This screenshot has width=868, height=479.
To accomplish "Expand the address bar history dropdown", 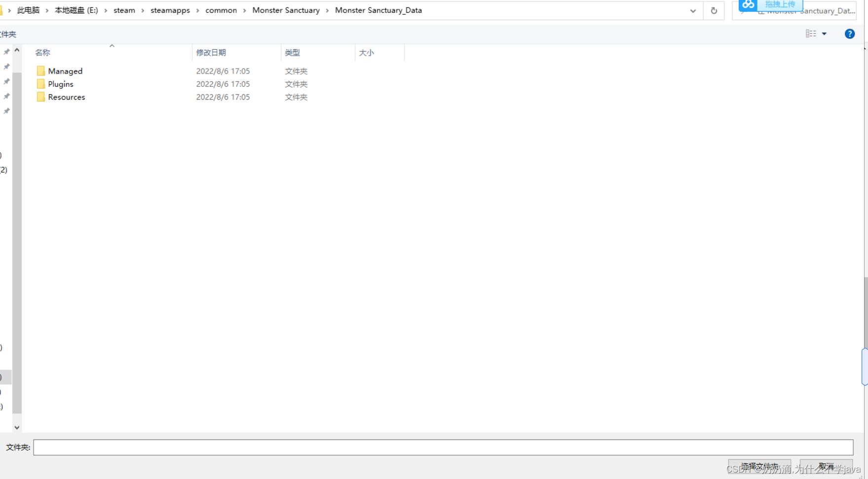I will (x=693, y=11).
